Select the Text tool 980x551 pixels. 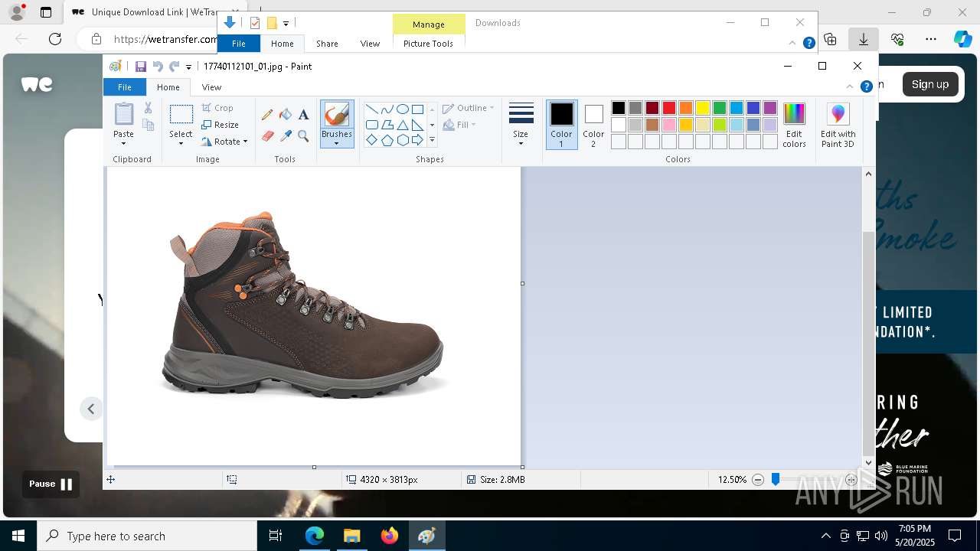(303, 115)
